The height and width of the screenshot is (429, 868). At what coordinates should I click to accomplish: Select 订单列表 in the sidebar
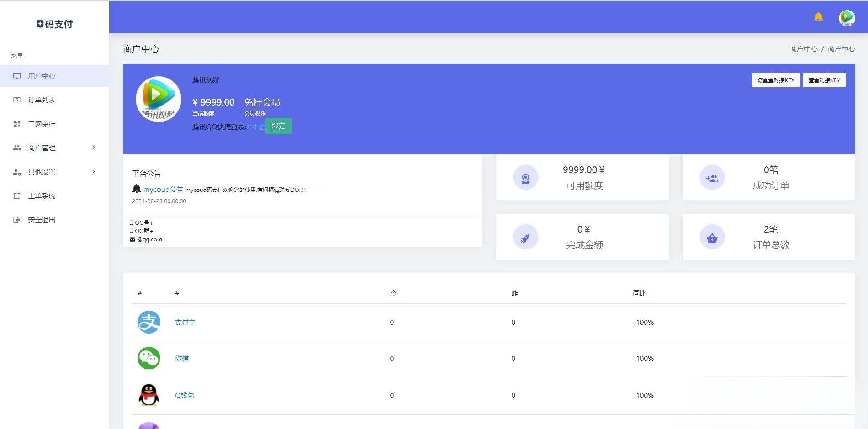pyautogui.click(x=41, y=100)
